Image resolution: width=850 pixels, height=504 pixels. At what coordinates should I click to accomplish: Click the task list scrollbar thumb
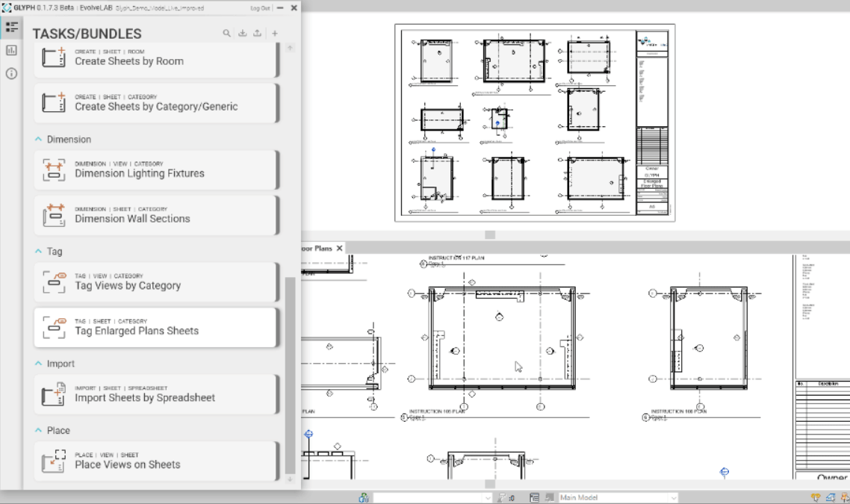tap(290, 375)
